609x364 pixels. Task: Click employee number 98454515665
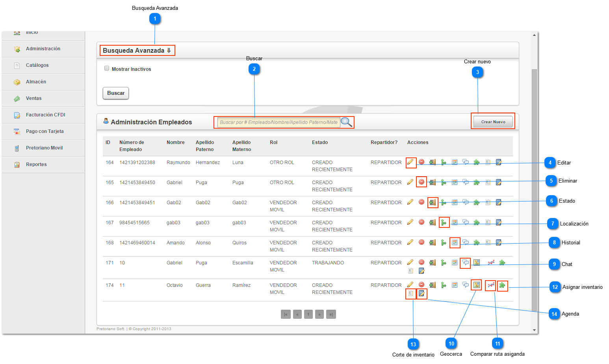(x=134, y=223)
